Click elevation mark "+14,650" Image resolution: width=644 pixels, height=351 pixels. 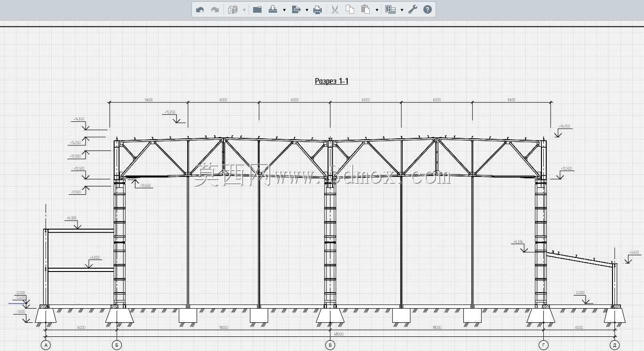point(79,119)
